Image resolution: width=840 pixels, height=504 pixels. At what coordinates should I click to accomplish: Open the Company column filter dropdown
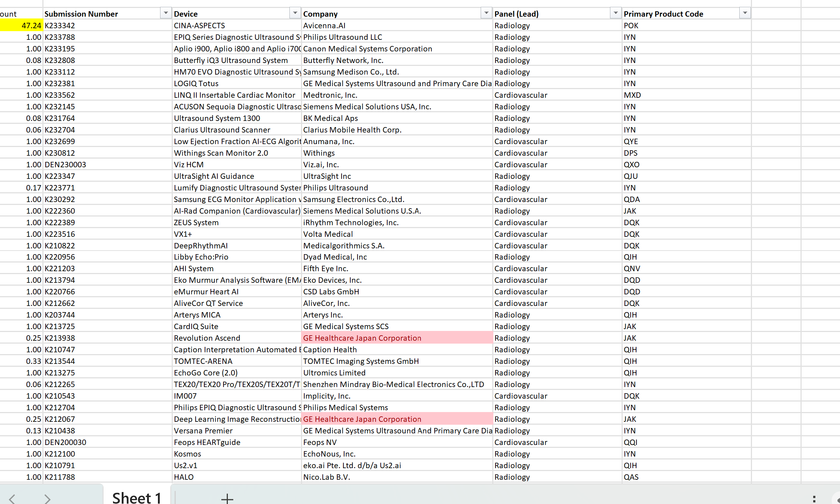tap(486, 13)
